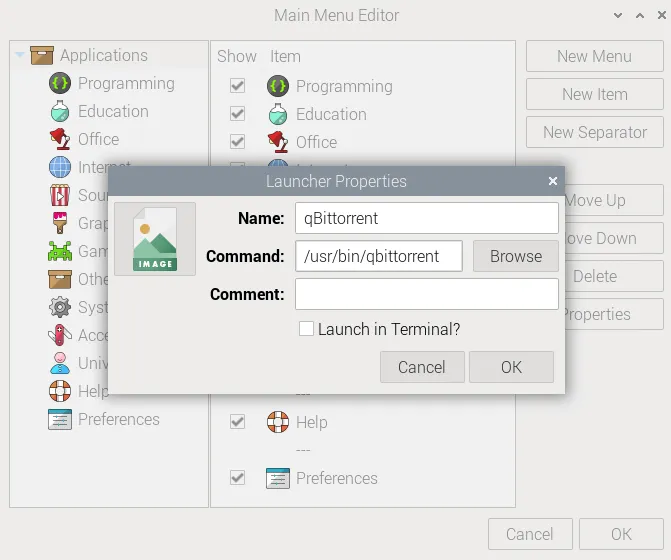Screen dimensions: 671x560
Task: Click Education icon in Item list
Action: pyautogui.click(x=278, y=114)
